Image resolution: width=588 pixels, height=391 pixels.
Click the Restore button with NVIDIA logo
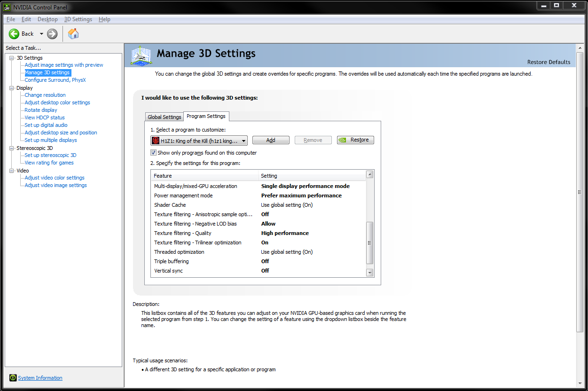(x=355, y=140)
